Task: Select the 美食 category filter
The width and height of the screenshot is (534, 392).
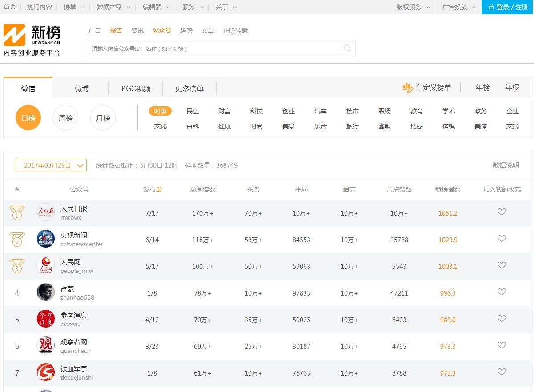Action: (289, 126)
